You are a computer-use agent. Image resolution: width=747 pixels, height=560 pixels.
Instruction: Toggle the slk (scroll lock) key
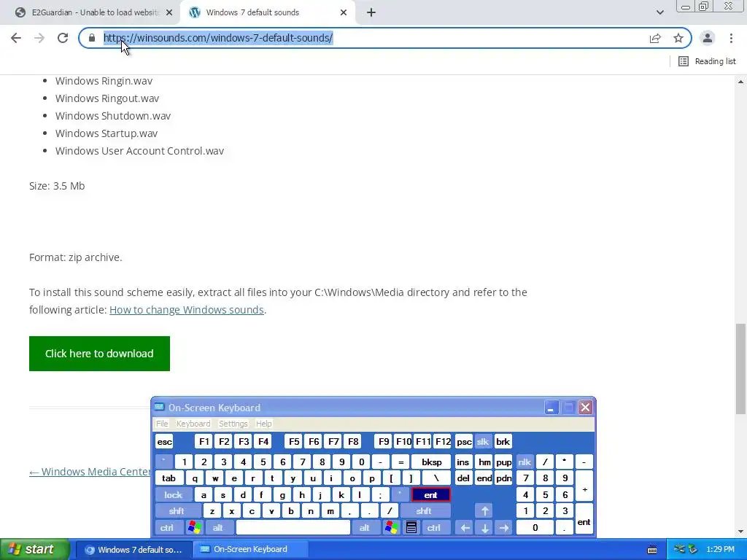[483, 441]
